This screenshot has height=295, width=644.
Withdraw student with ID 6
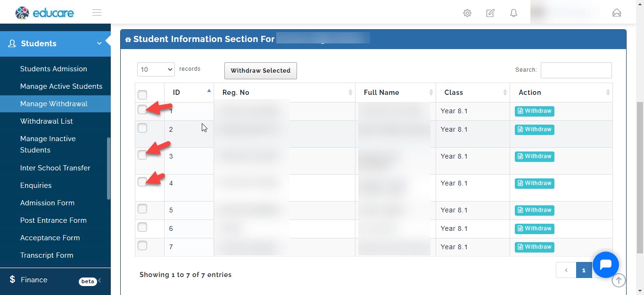pos(535,229)
